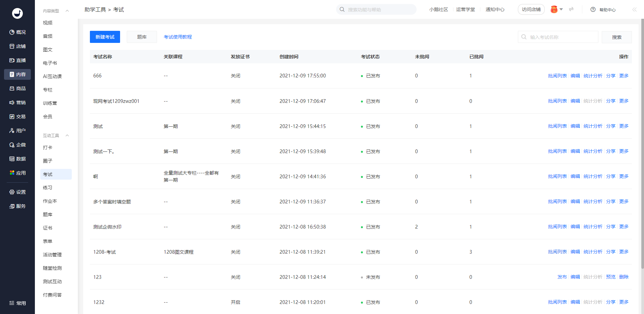
Task: Open 设置 settings in sidebar
Action: tap(17, 192)
